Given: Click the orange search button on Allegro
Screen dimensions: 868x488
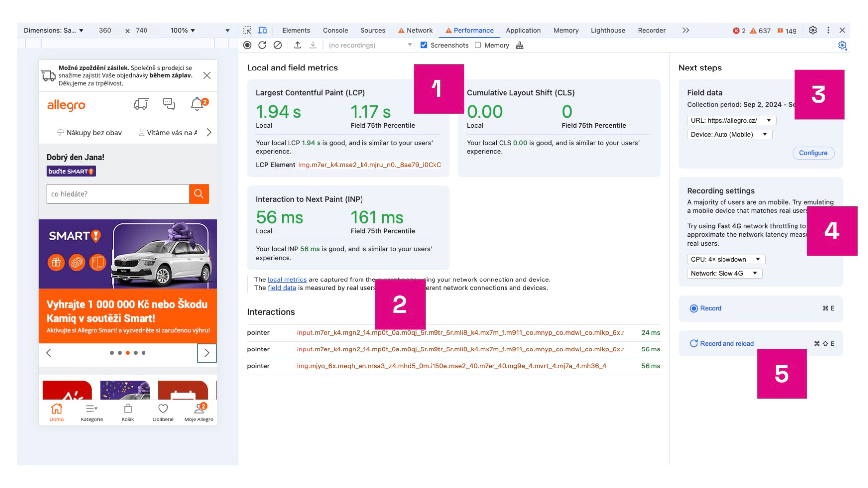Looking at the screenshot, I should [199, 194].
